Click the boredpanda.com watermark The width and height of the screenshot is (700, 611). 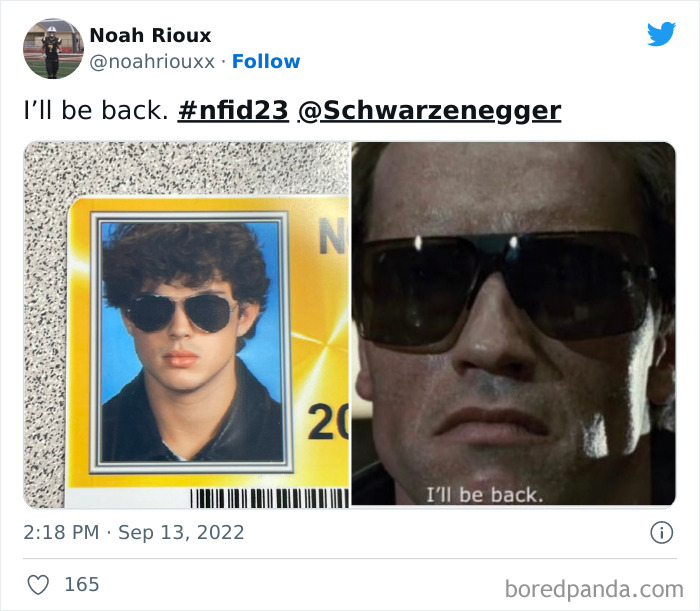tap(594, 589)
